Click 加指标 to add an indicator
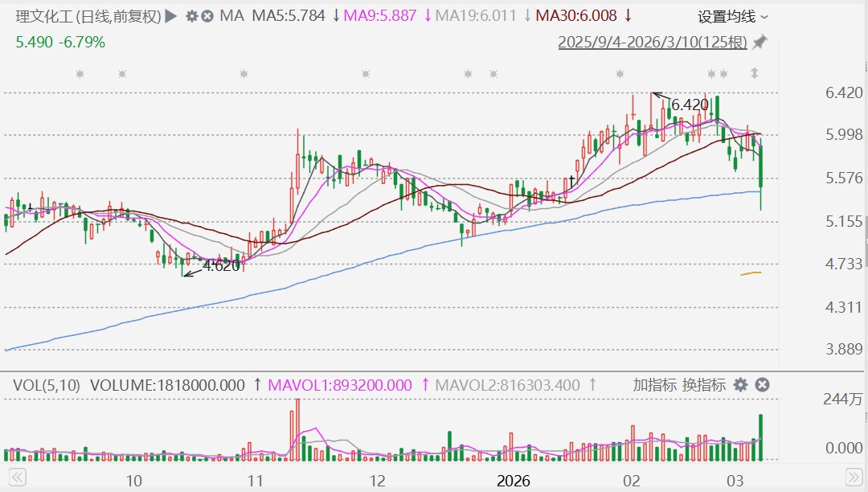The width and height of the screenshot is (868, 492). click(x=653, y=385)
